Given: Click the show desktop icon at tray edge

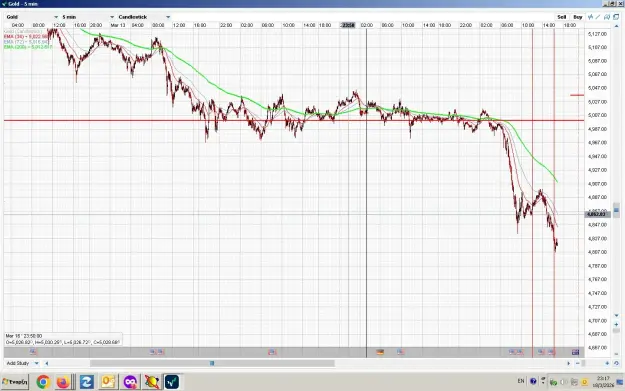Looking at the screenshot, I should click(x=620, y=382).
